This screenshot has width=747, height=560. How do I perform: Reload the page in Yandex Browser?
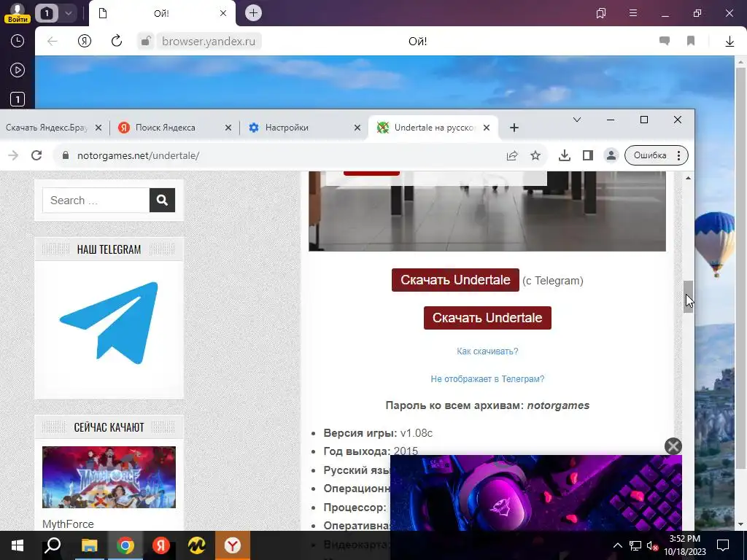[x=117, y=41]
